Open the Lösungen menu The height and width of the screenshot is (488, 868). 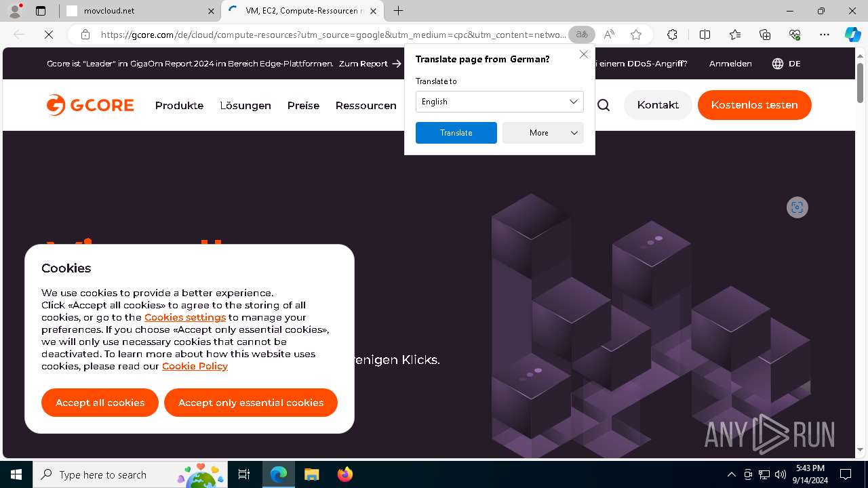pos(245,105)
